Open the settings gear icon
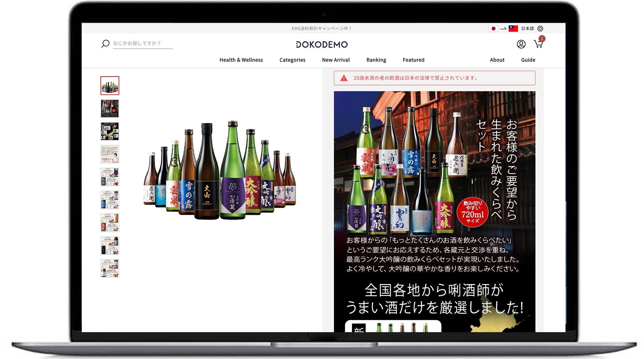Viewport: 644px width, 359px height. tap(540, 28)
